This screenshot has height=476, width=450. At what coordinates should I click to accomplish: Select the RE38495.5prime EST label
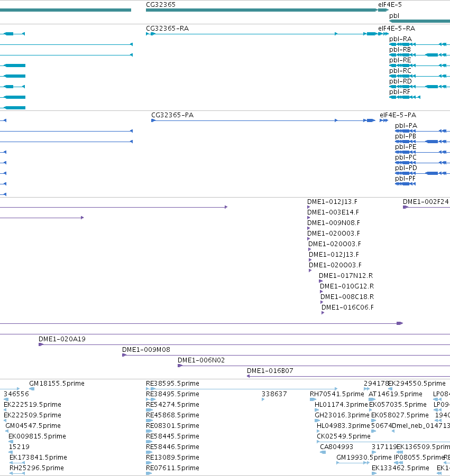click(x=172, y=394)
